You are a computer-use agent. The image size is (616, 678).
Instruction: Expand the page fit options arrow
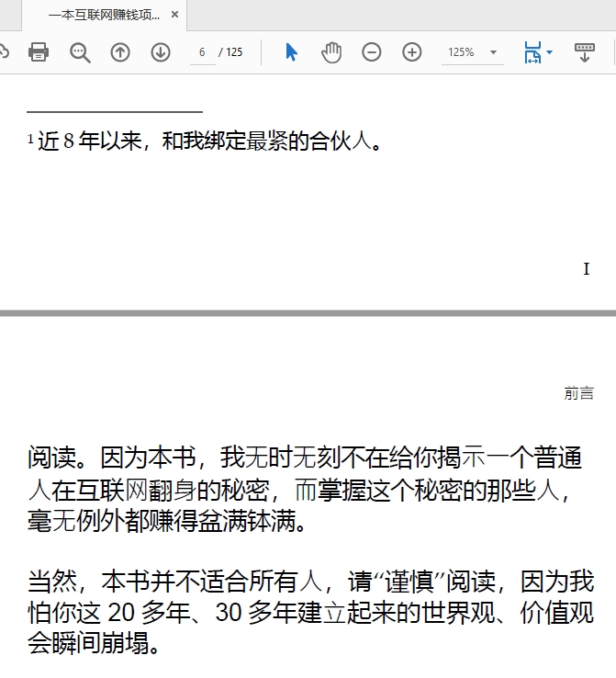[x=550, y=52]
